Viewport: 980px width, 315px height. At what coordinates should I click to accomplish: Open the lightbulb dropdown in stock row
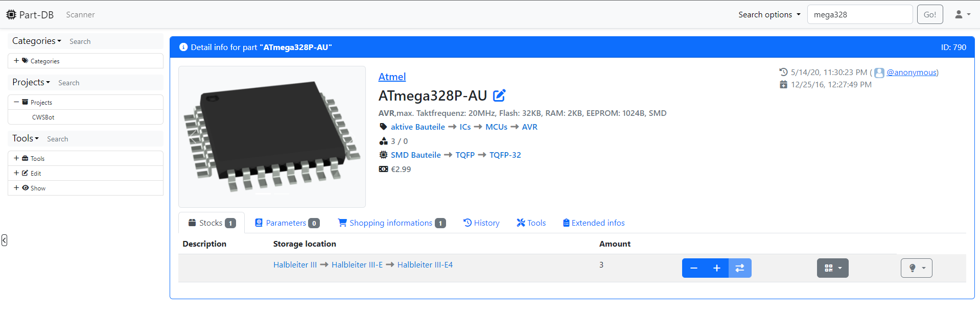tap(916, 268)
